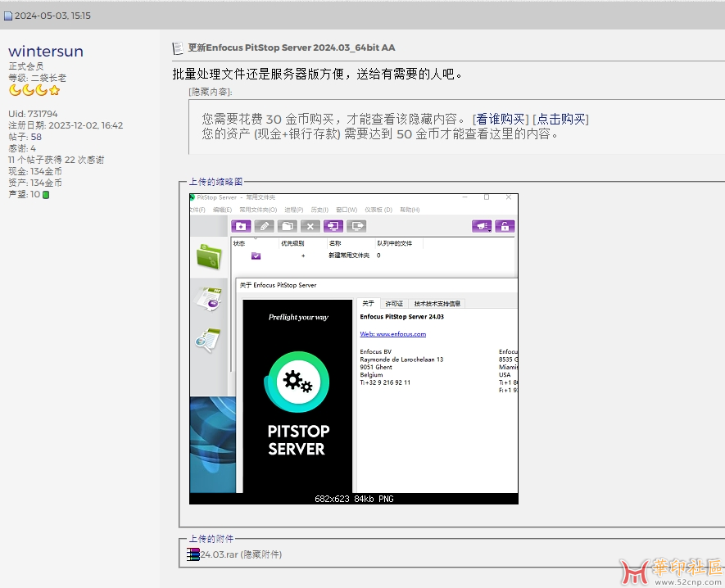This screenshot has width=725, height=588.
Task: Click the purple unlock padlock toolbar icon
Action: (x=505, y=226)
